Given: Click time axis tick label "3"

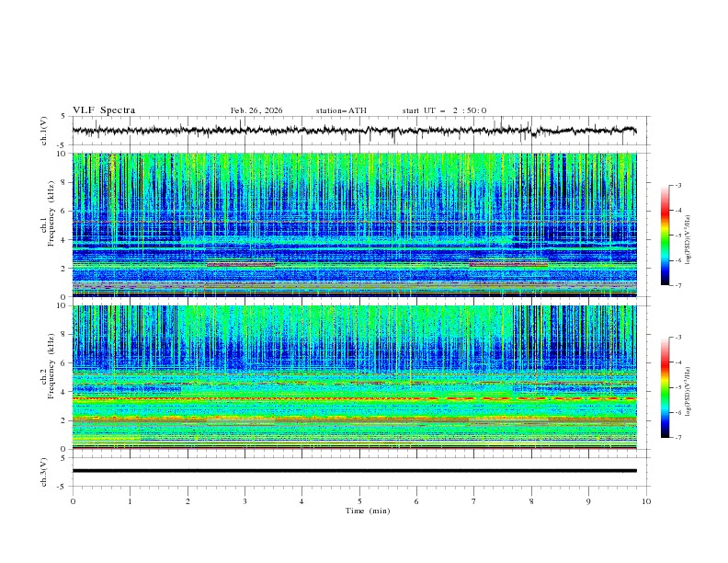Looking at the screenshot, I should [245, 501].
